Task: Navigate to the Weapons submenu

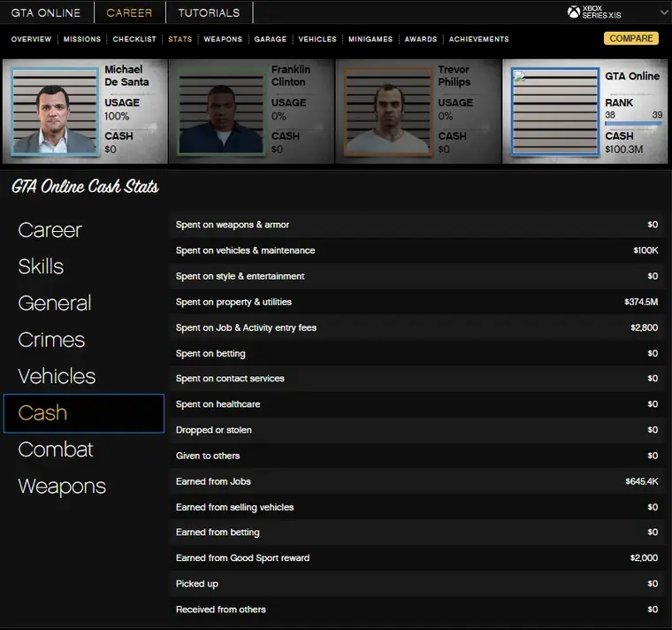Action: [223, 39]
